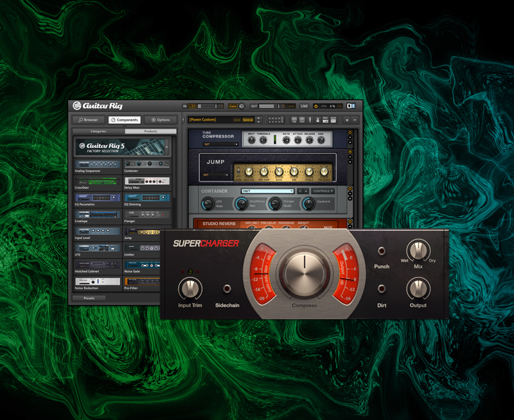514x420 pixels.
Task: Select the Envelope component
Action: pyautogui.click(x=98, y=216)
